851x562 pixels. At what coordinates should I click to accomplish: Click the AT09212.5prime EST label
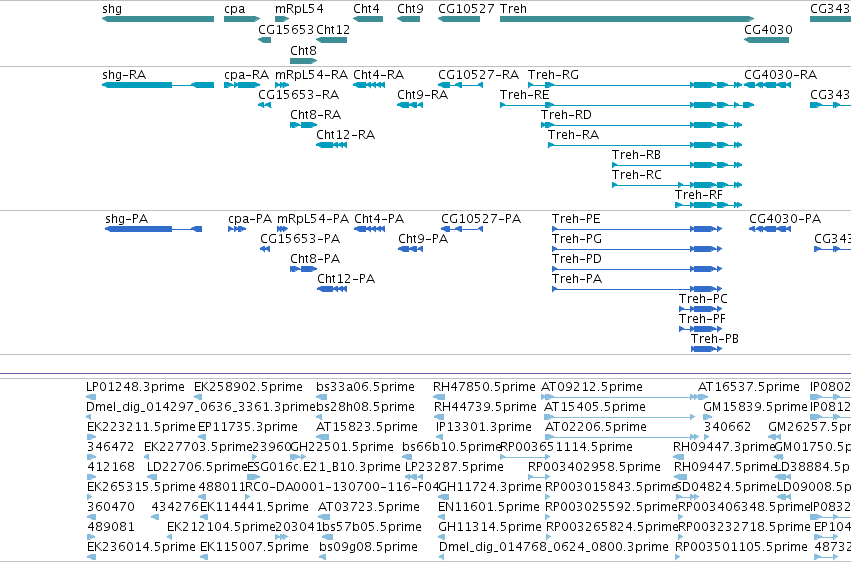(592, 387)
